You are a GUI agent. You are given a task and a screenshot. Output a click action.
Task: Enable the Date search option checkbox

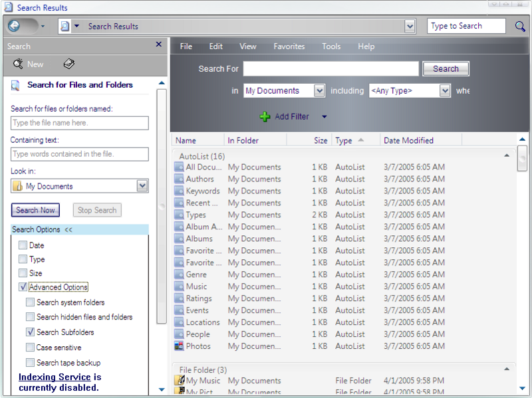tap(23, 245)
